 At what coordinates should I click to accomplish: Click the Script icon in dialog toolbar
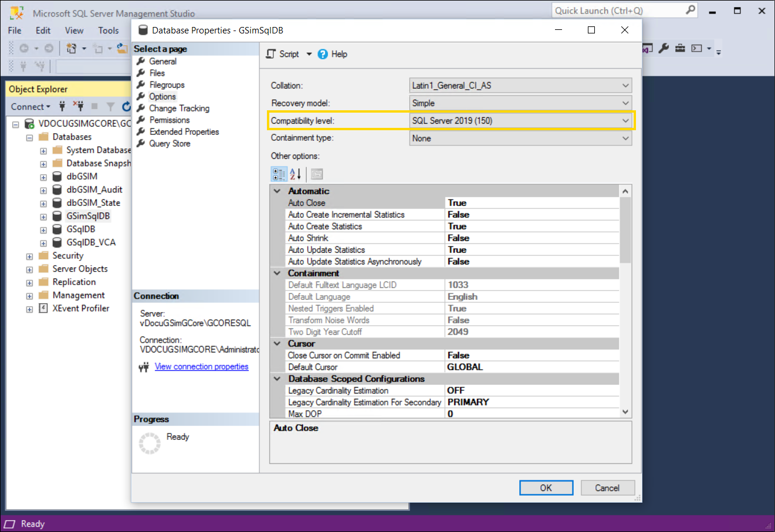coord(271,54)
